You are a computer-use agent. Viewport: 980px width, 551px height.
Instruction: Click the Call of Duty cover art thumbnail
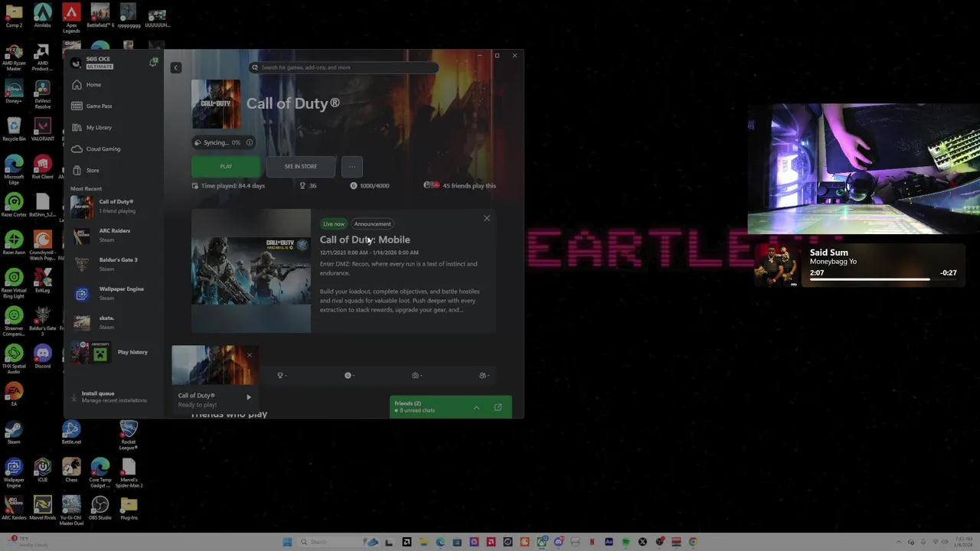pos(216,104)
